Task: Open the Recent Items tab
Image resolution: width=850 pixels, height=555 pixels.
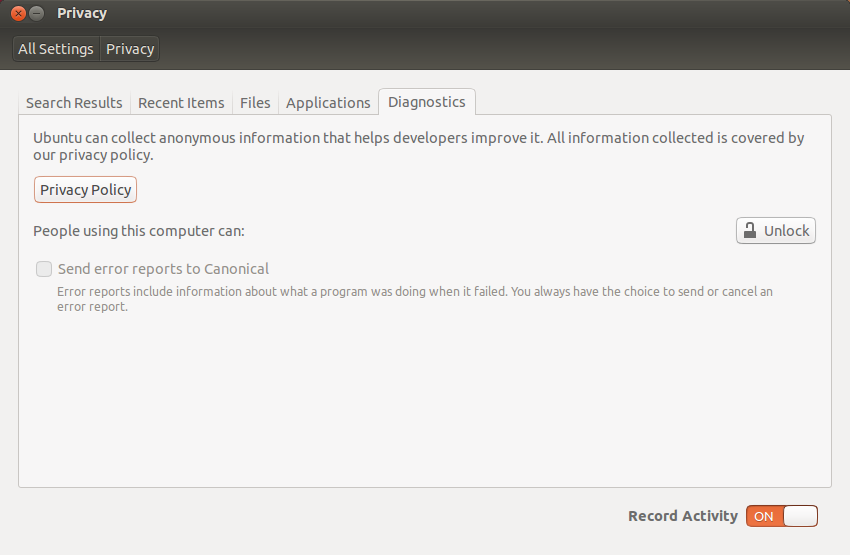Action: tap(181, 102)
